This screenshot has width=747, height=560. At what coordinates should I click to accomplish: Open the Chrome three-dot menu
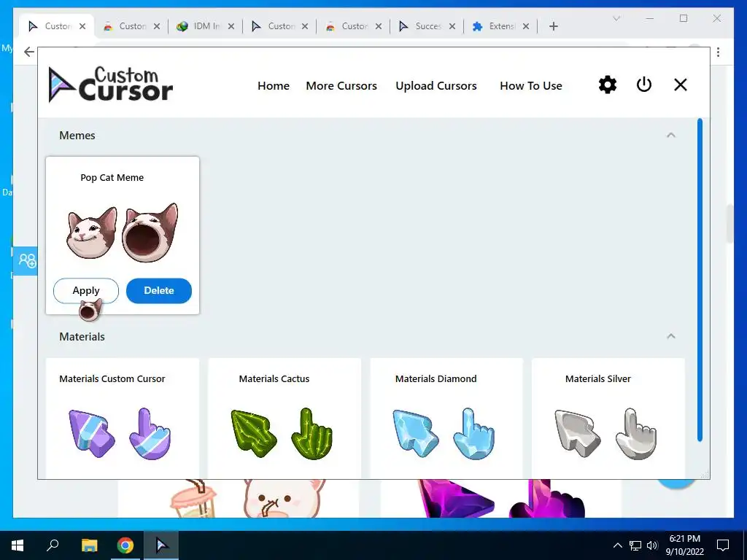pyautogui.click(x=718, y=52)
